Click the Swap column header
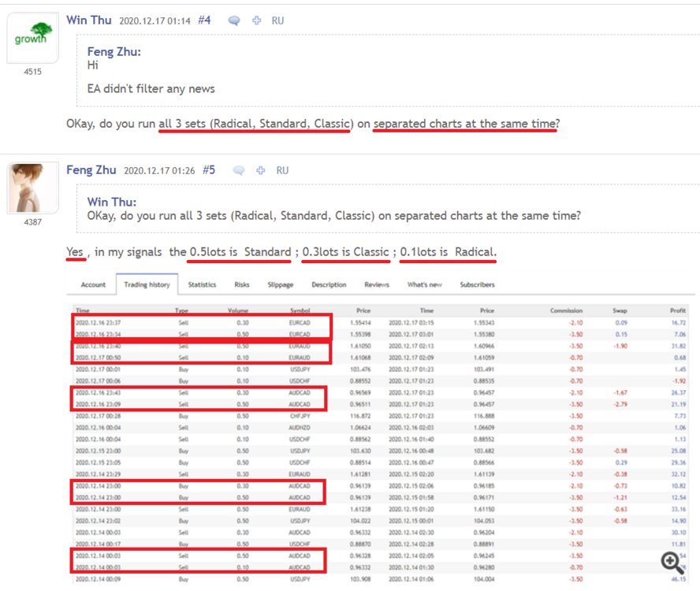700x591 pixels. click(x=620, y=310)
